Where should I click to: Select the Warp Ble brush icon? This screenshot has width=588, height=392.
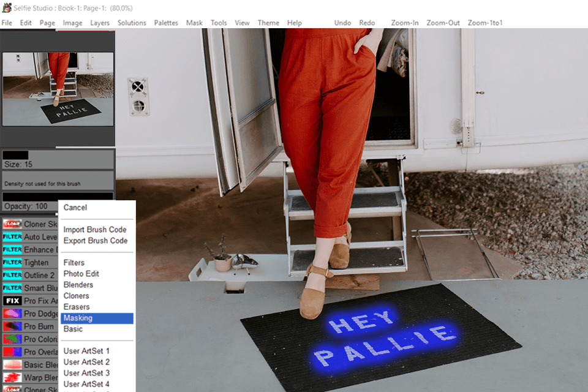pos(12,377)
